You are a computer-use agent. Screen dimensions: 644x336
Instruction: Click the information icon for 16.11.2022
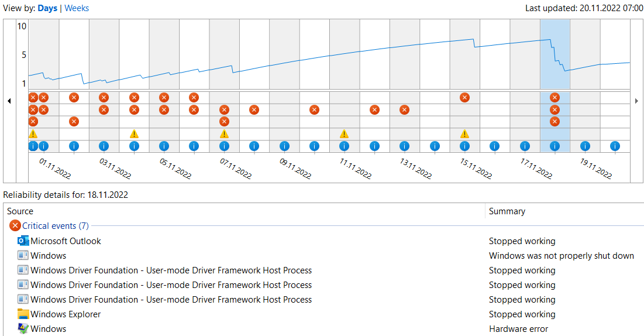[x=494, y=146]
